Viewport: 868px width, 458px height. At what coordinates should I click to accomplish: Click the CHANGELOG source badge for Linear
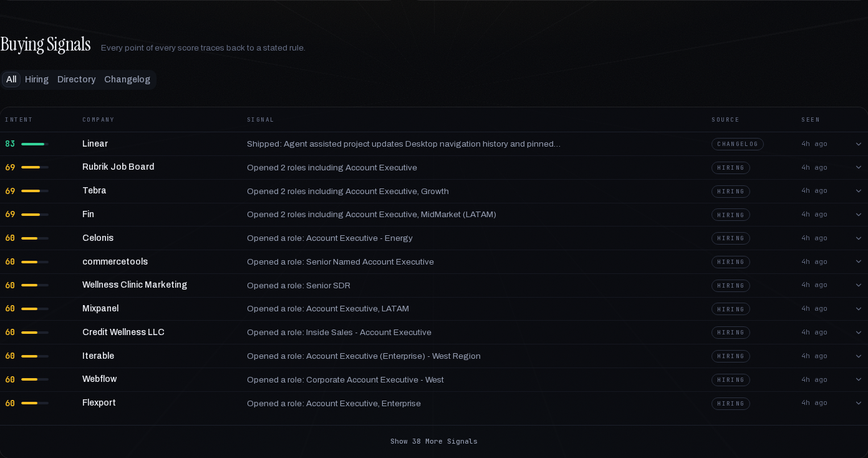click(737, 144)
